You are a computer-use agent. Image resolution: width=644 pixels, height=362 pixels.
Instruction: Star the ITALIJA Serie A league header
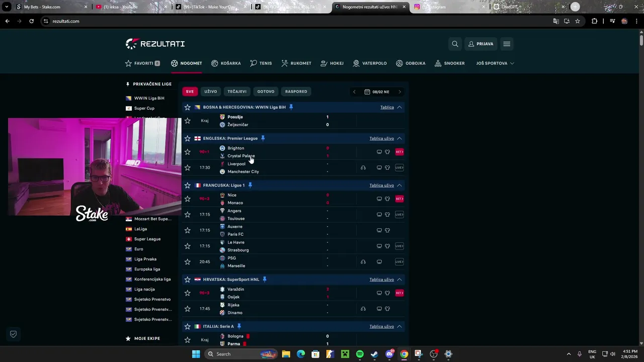[188, 326]
